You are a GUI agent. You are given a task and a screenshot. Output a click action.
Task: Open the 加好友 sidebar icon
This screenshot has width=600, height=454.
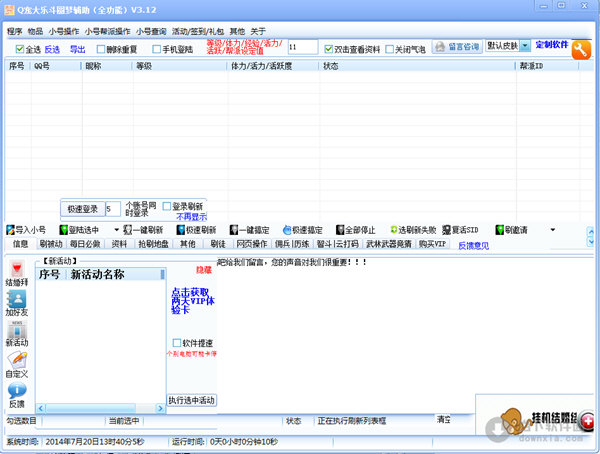[18, 304]
